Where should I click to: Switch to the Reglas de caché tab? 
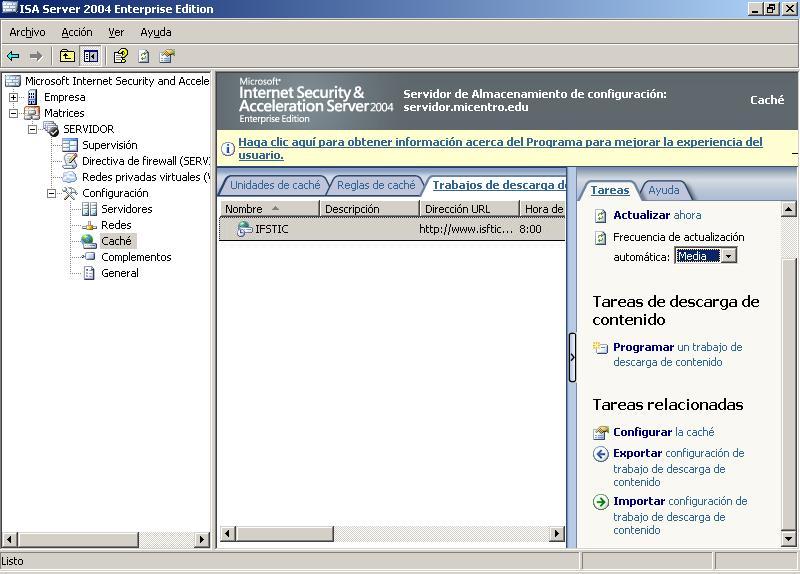[x=376, y=185]
